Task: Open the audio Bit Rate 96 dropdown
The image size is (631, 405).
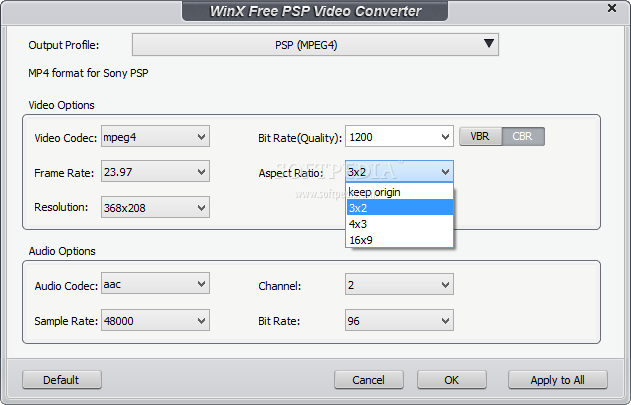Action: [399, 320]
